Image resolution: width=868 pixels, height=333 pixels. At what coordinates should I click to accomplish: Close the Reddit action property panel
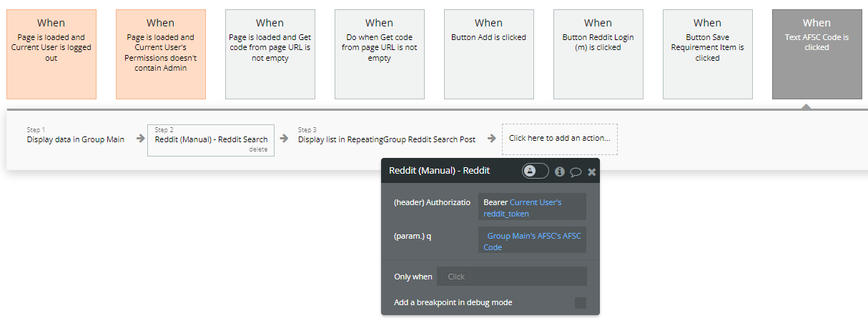592,172
